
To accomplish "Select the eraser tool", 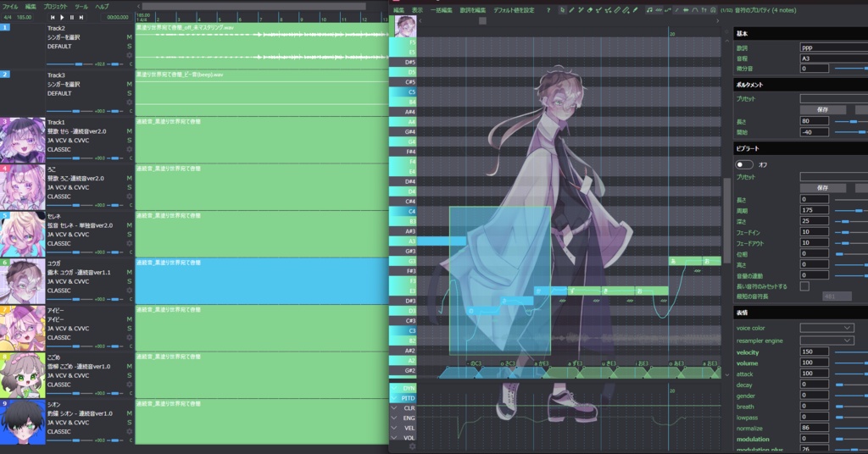I will (x=590, y=10).
